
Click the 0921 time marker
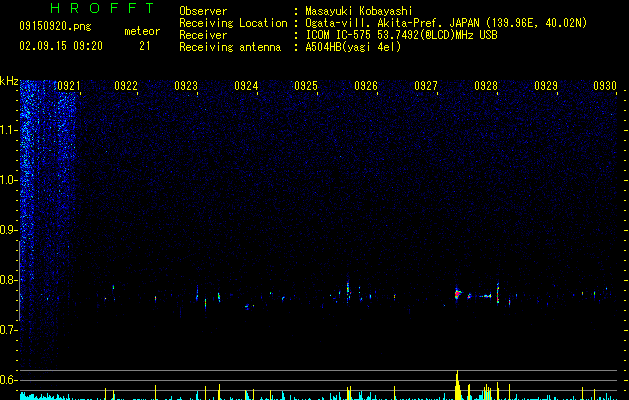point(69,86)
